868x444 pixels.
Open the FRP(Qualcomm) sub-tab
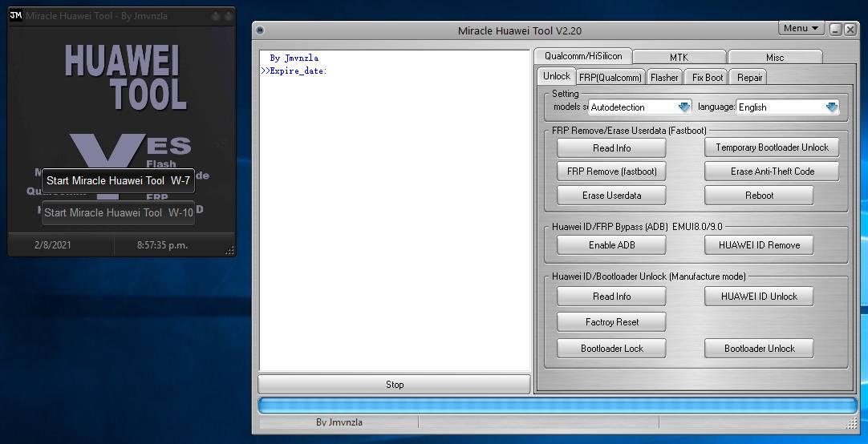click(610, 78)
